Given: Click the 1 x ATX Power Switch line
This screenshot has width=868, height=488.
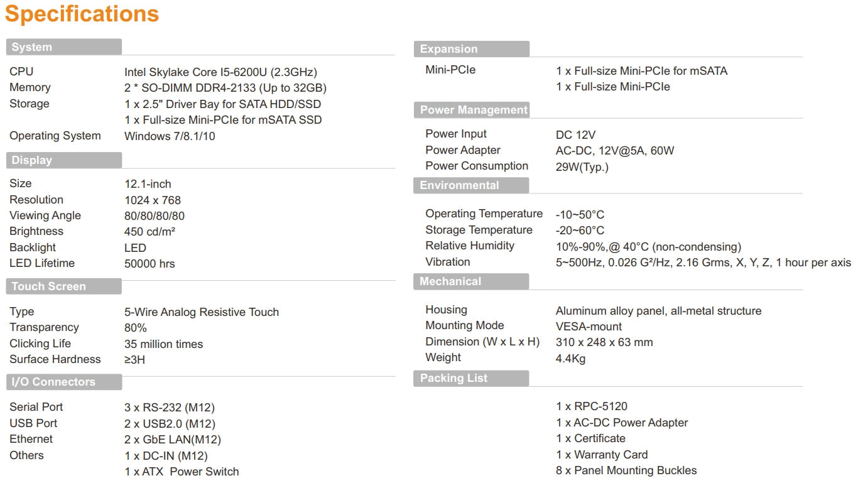Looking at the screenshot, I should tap(182, 472).
